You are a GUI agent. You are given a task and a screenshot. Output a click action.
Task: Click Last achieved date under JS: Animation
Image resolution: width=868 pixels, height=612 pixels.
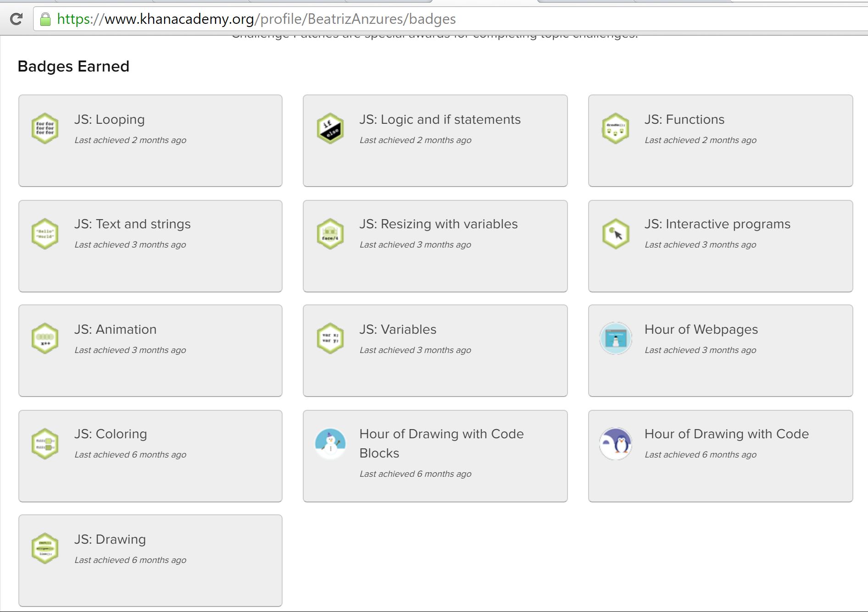coord(130,350)
